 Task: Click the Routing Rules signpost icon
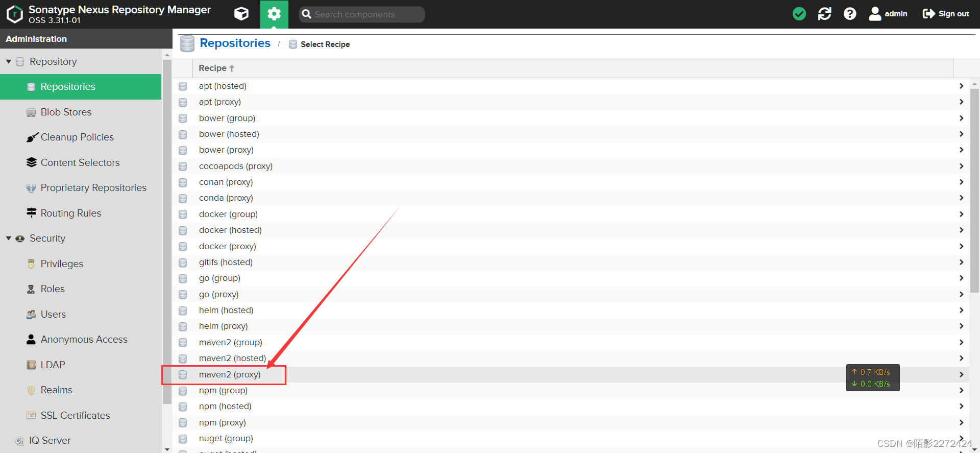(x=32, y=213)
